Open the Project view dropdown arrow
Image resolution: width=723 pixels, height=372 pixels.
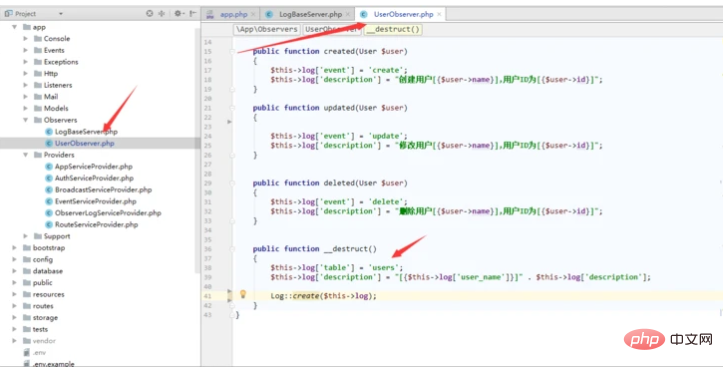(61, 14)
